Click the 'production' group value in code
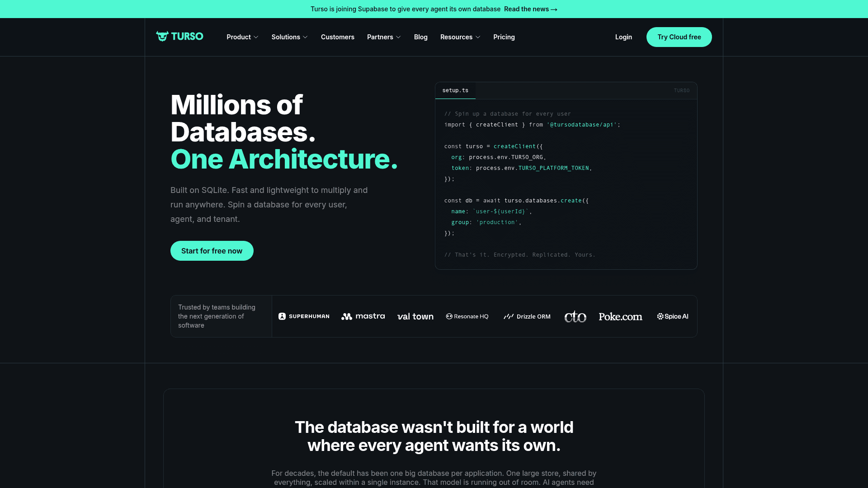Image resolution: width=868 pixels, height=488 pixels. click(x=497, y=222)
